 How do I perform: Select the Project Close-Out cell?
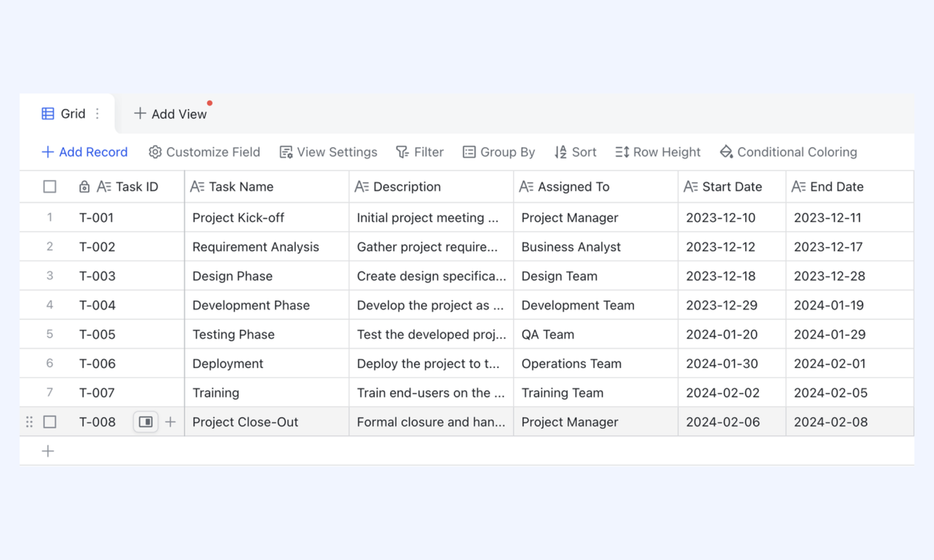coord(267,422)
